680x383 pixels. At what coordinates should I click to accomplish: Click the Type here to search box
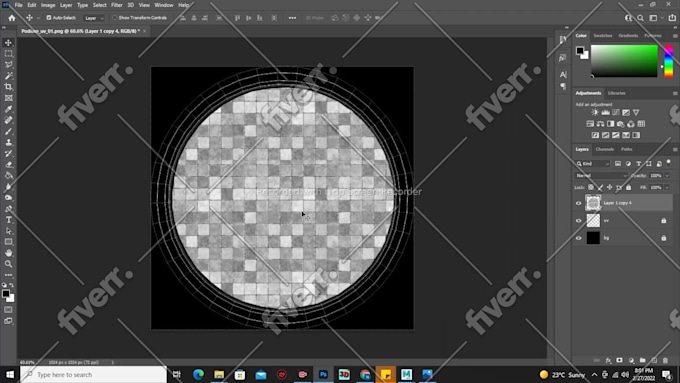(93, 374)
